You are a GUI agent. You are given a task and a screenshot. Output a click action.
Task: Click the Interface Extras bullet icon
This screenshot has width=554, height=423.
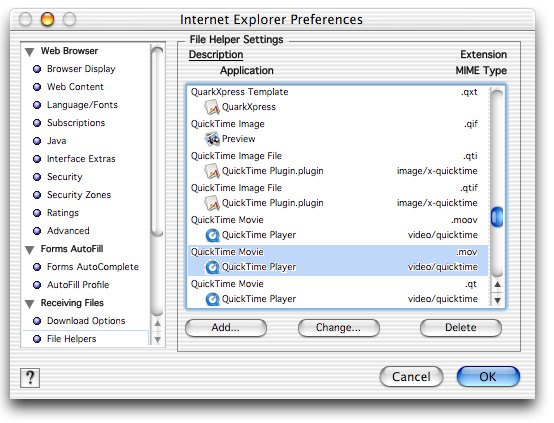pyautogui.click(x=37, y=159)
